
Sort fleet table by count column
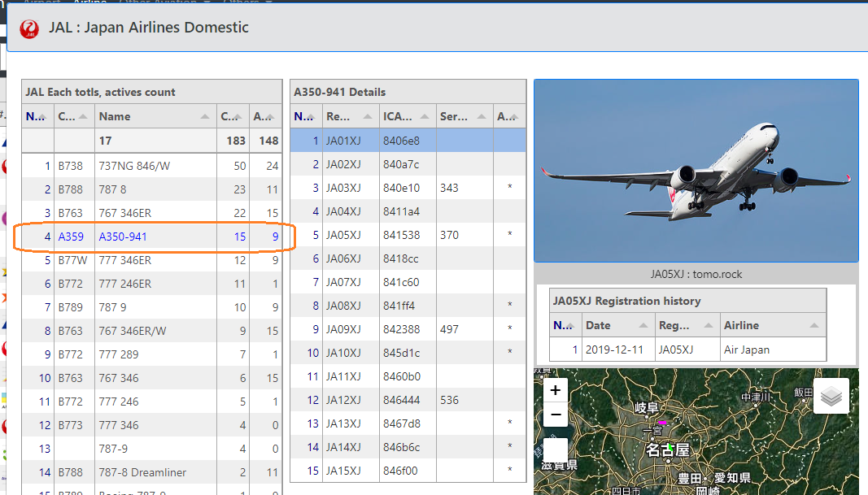233,116
